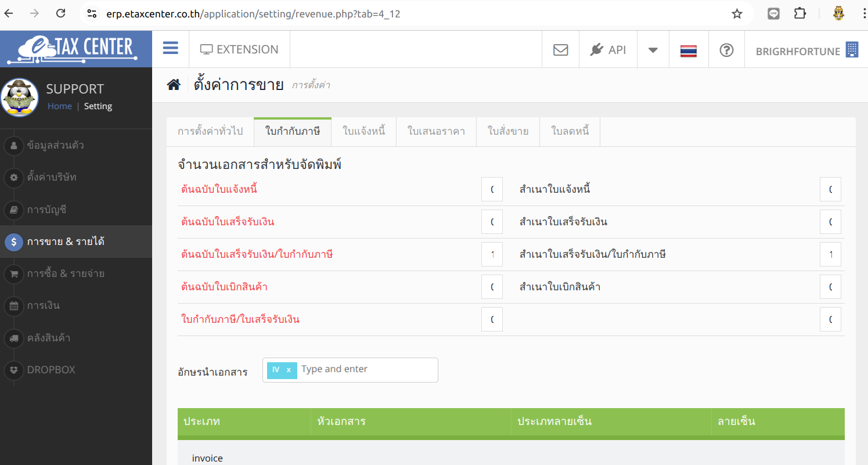Viewport: 868px width, 465px height.
Task: Open การบัญชี in the sidebar
Action: [x=76, y=210]
